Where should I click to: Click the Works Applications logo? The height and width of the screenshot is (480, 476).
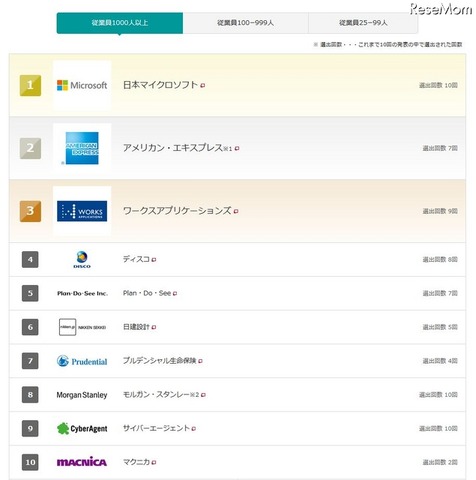pyautogui.click(x=82, y=211)
